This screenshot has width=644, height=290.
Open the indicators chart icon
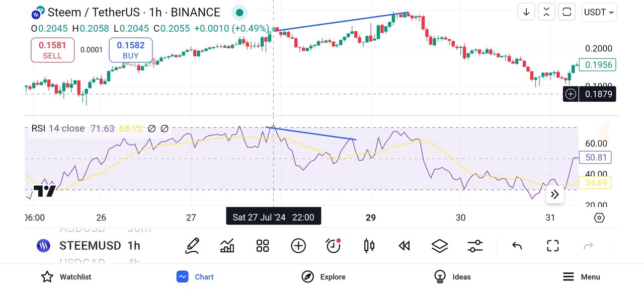tap(227, 246)
